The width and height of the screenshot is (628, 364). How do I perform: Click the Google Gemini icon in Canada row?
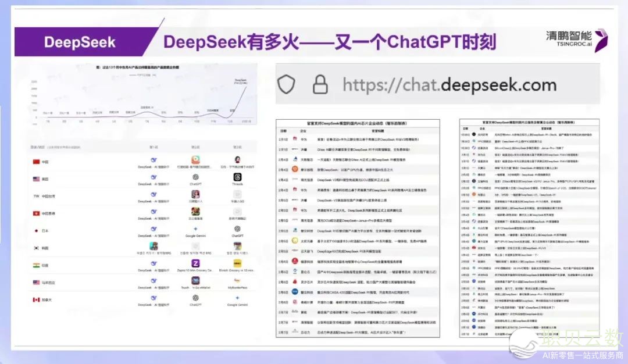pyautogui.click(x=237, y=298)
